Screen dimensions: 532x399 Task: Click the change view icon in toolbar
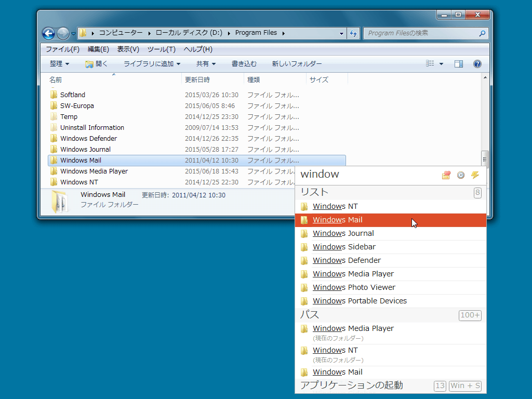430,63
